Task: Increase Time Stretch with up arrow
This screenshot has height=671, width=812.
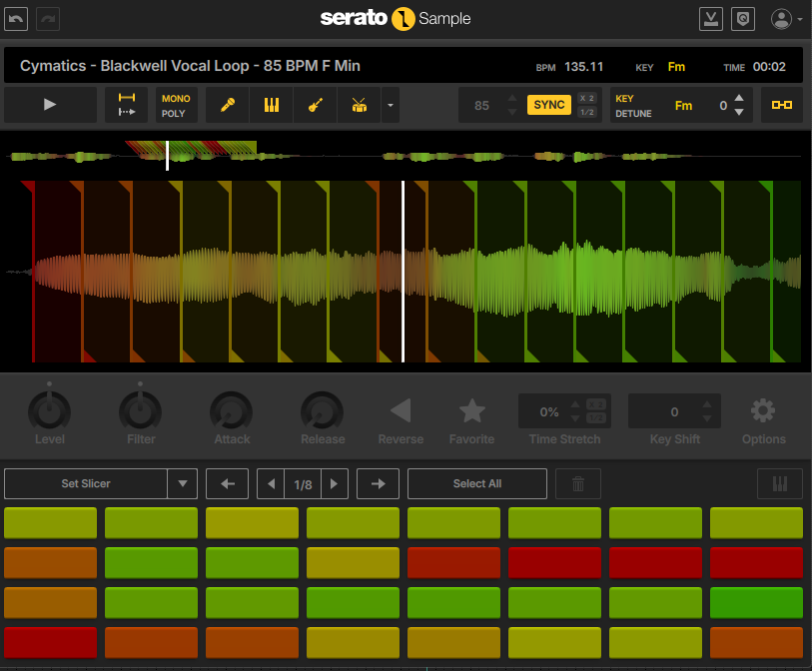Action: (x=575, y=404)
